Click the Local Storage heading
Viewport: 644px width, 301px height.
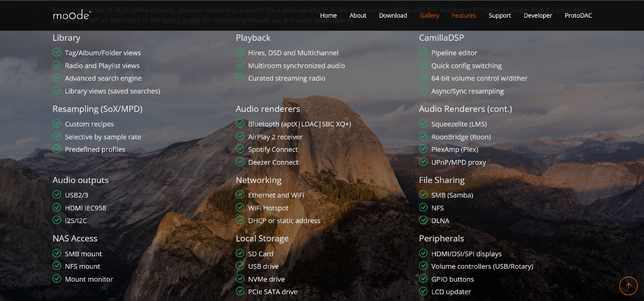click(x=262, y=238)
